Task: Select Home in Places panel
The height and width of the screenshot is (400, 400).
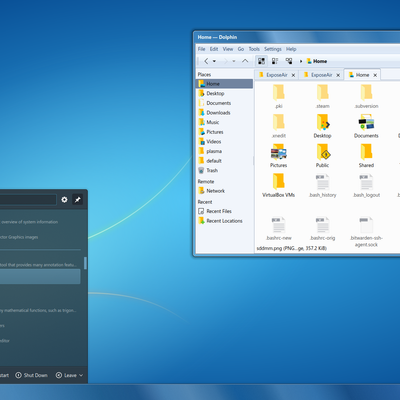Action: pyautogui.click(x=224, y=84)
